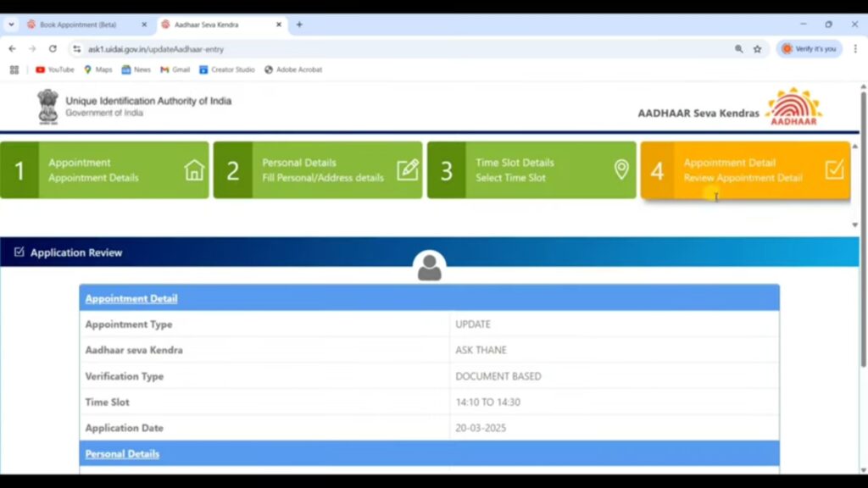Open Chrome three-dot menu
Viewport: 868px width, 488px height.
pos(855,48)
